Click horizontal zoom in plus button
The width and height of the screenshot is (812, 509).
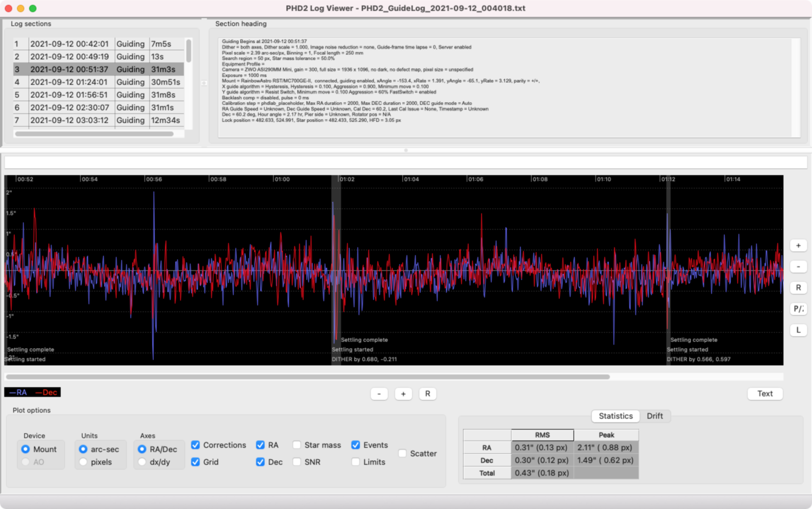tap(403, 394)
